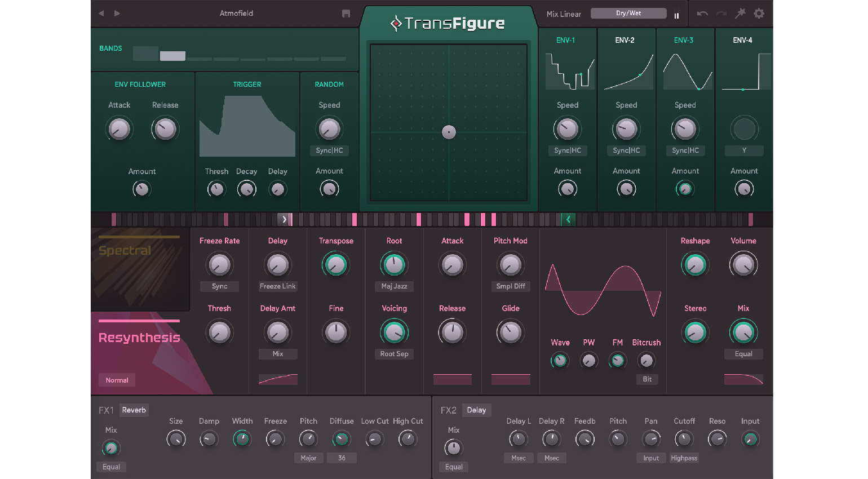Open the FX1 Reverb effect selector
The image size is (868, 479).
click(134, 410)
